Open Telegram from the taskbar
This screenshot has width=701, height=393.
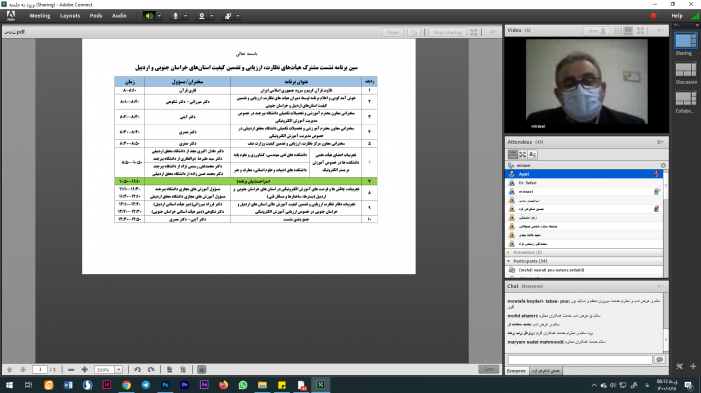pos(146,385)
